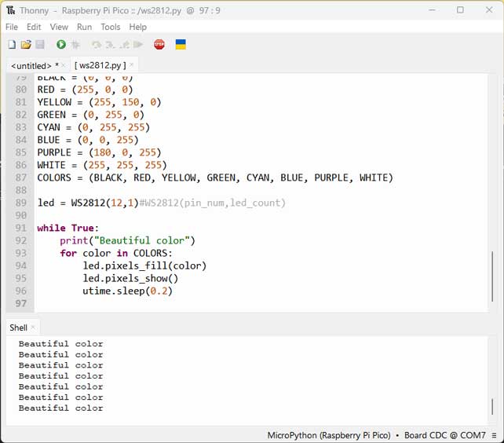Viewport: 504px width, 443px height.
Task: Click the led.pixels_fill(color) line
Action: [144, 265]
